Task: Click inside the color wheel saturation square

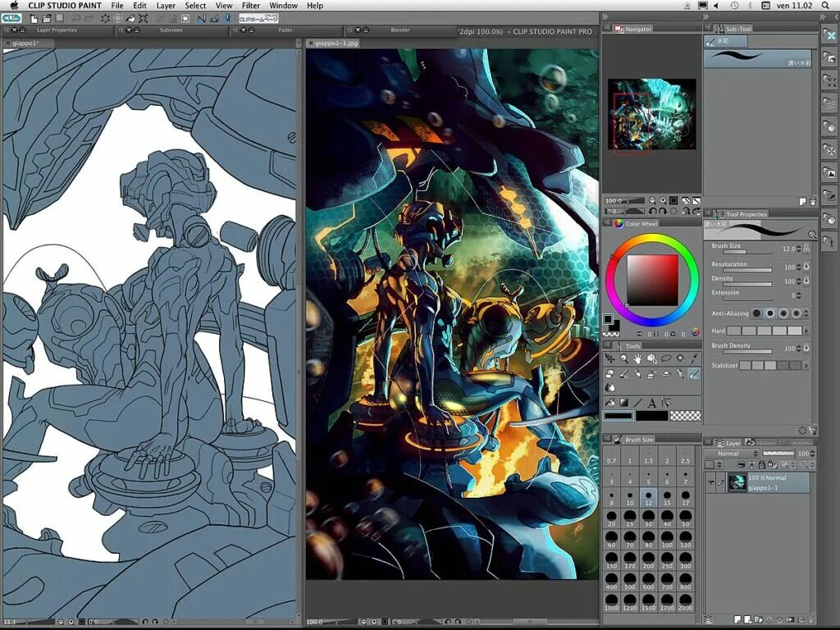Action: (652, 281)
